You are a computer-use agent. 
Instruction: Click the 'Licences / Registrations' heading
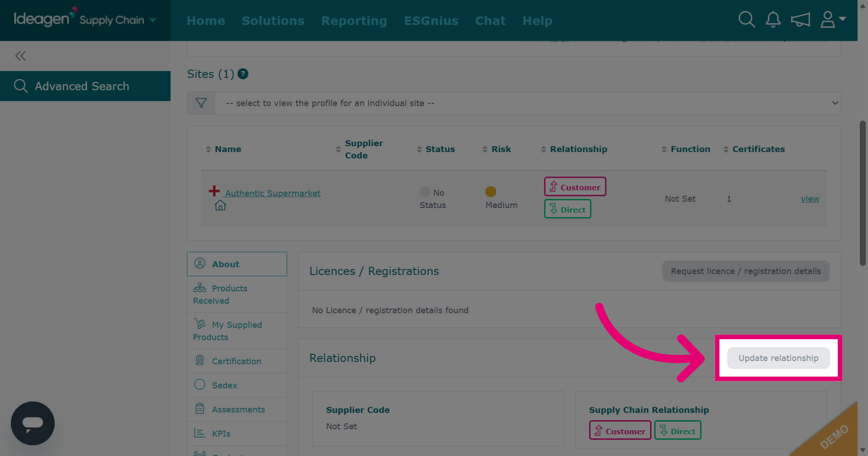[x=374, y=271]
